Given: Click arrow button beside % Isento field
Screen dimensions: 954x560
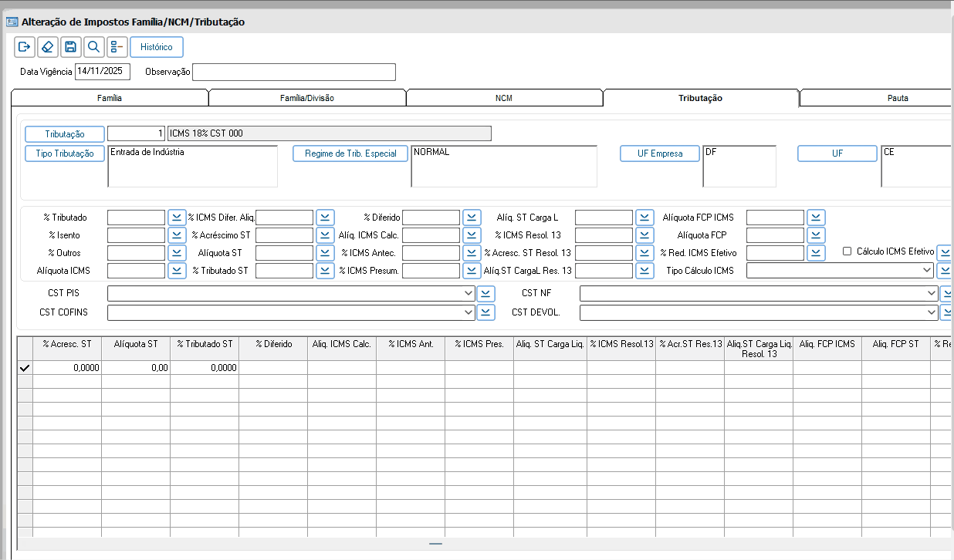Looking at the screenshot, I should [x=177, y=235].
